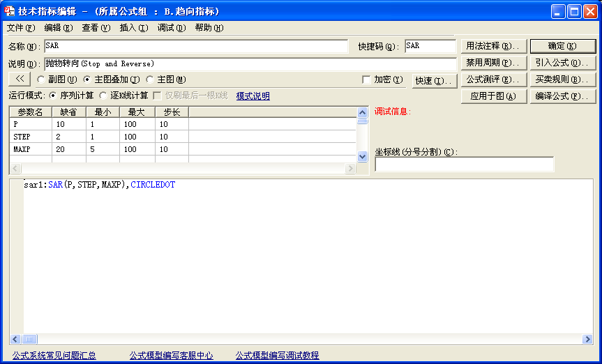Click the 说明 description field
This screenshot has width=602, height=364.
[x=250, y=63]
